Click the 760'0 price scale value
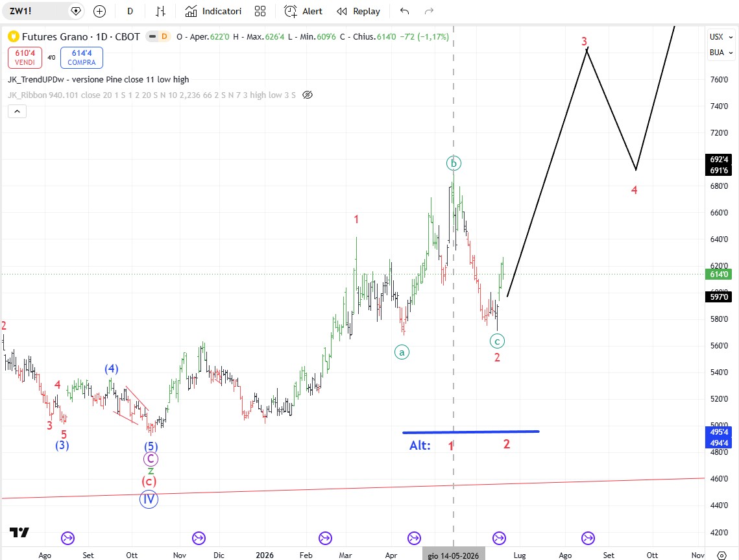739x560 pixels. click(719, 80)
